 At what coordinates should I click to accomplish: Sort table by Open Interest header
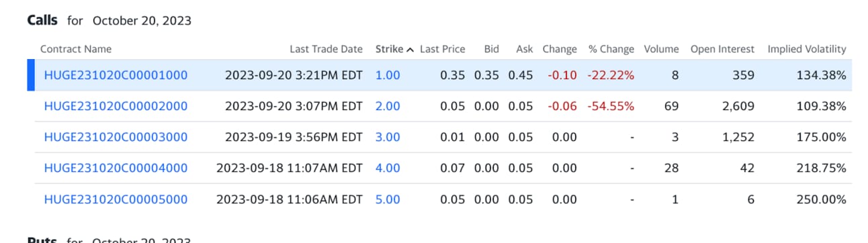coord(723,49)
